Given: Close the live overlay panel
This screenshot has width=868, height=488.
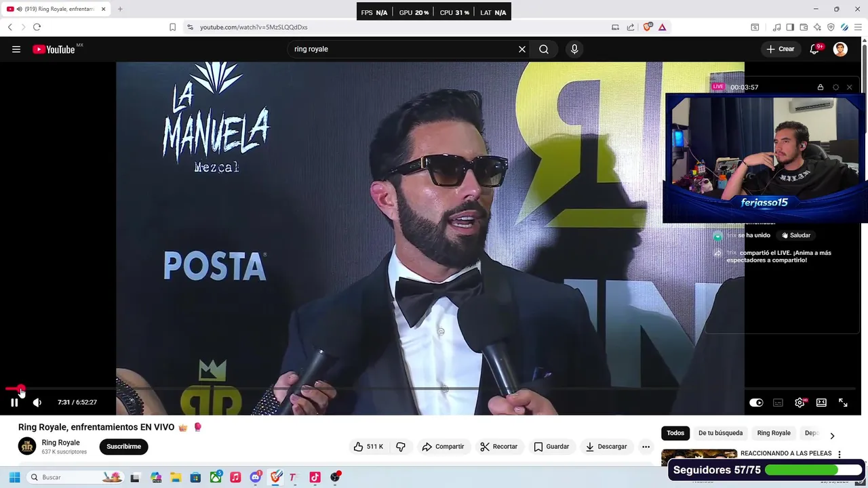Looking at the screenshot, I should pyautogui.click(x=849, y=87).
